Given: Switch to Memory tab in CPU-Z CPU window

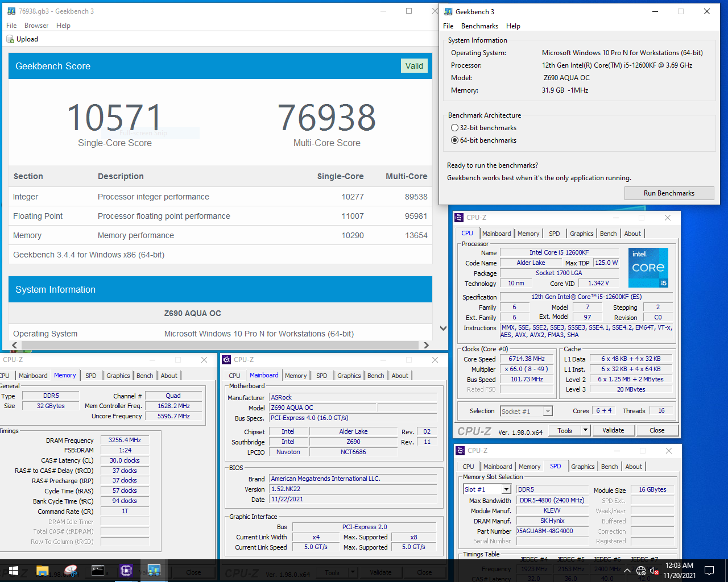Looking at the screenshot, I should (x=528, y=234).
